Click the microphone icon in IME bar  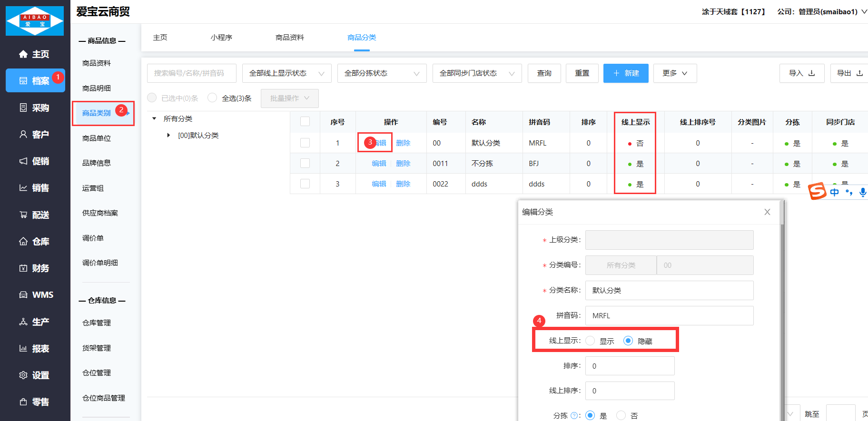click(x=863, y=192)
